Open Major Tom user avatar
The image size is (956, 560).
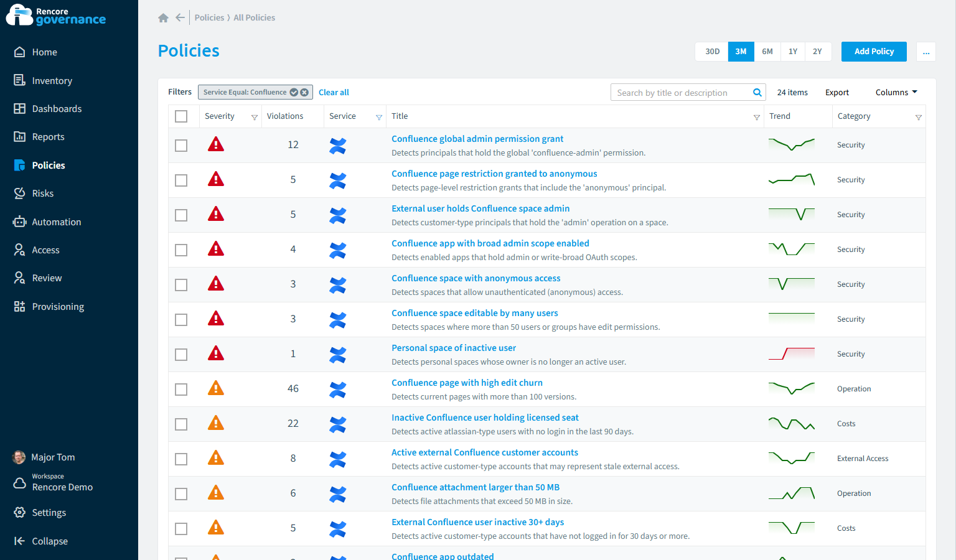coord(19,457)
